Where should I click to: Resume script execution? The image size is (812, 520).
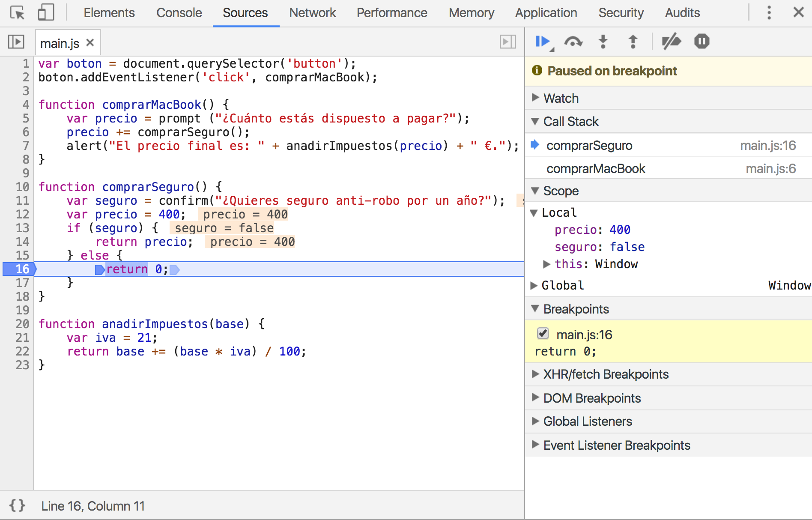point(543,42)
